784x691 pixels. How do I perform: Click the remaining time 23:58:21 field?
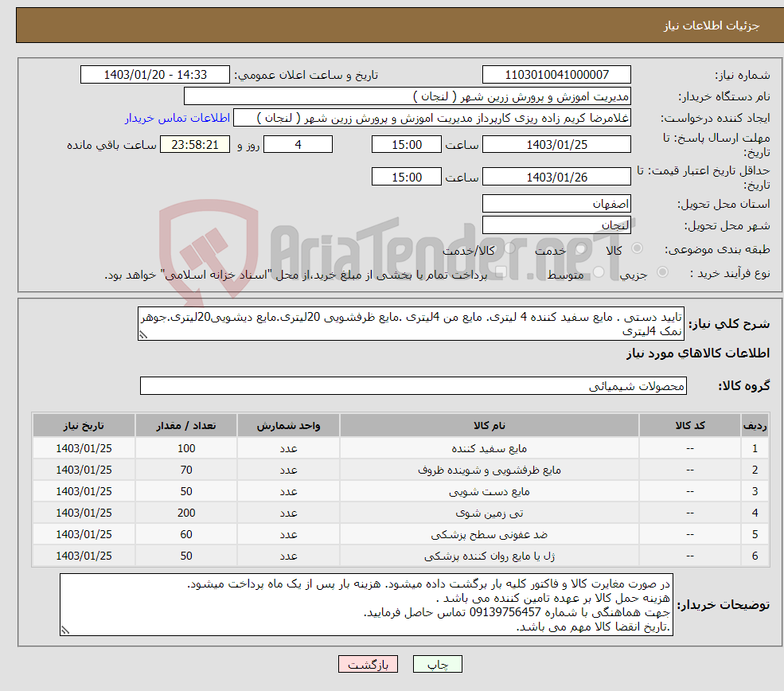[x=195, y=145]
